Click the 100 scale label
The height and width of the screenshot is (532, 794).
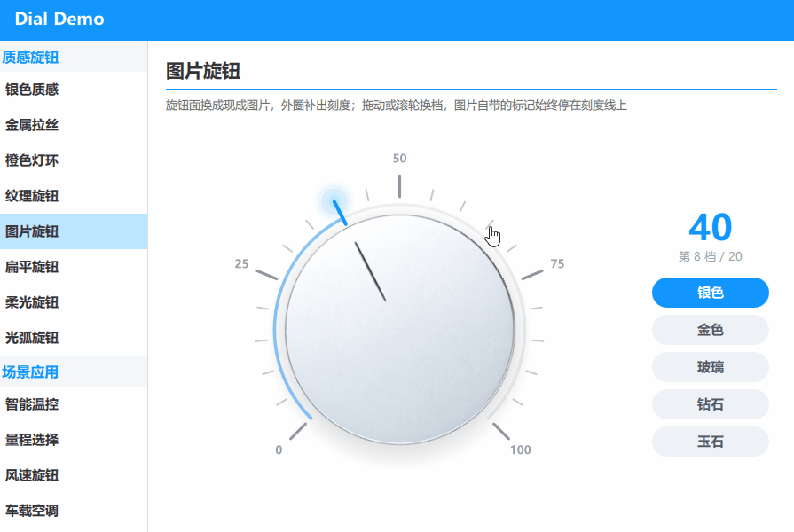(520, 450)
